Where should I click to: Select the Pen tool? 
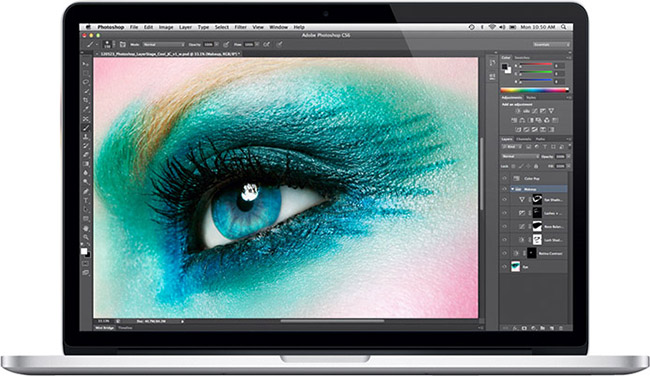point(85,192)
